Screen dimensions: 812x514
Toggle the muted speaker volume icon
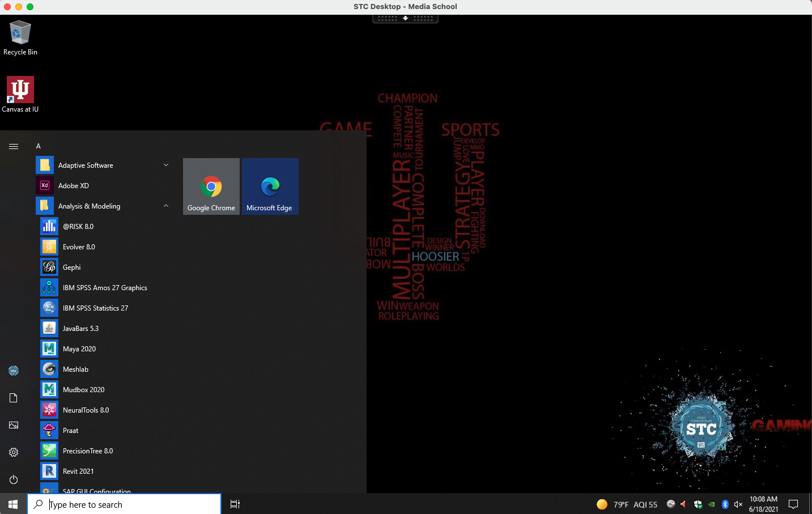[x=738, y=504]
